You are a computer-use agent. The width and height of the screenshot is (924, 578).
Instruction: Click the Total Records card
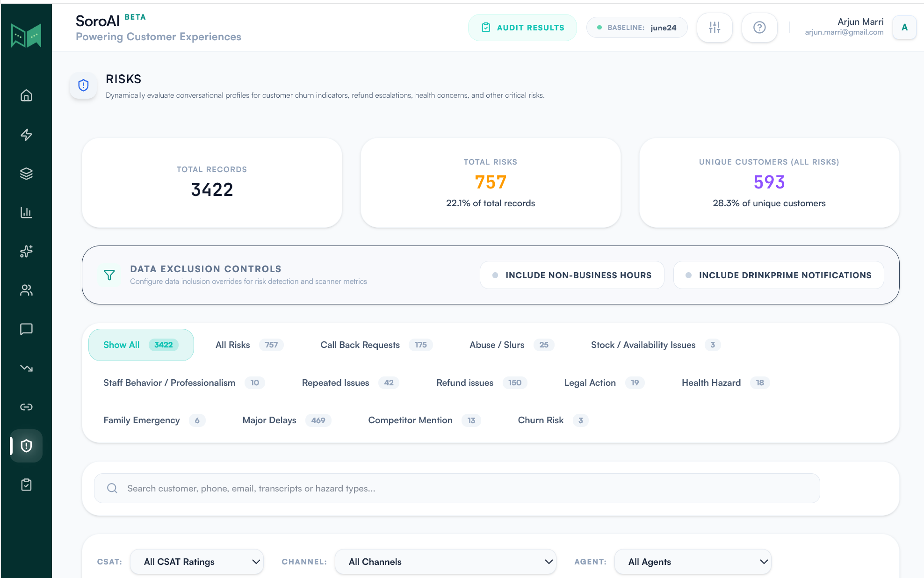212,183
